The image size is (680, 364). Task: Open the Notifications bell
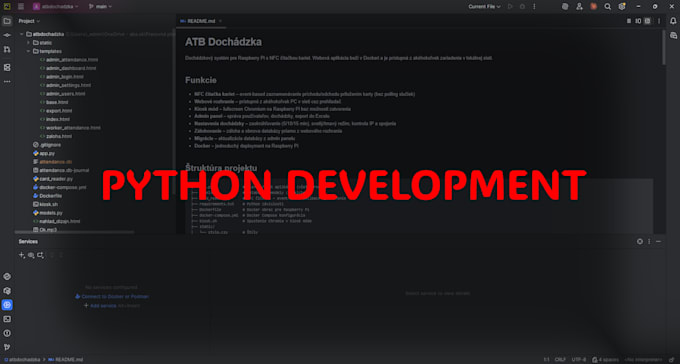point(673,21)
